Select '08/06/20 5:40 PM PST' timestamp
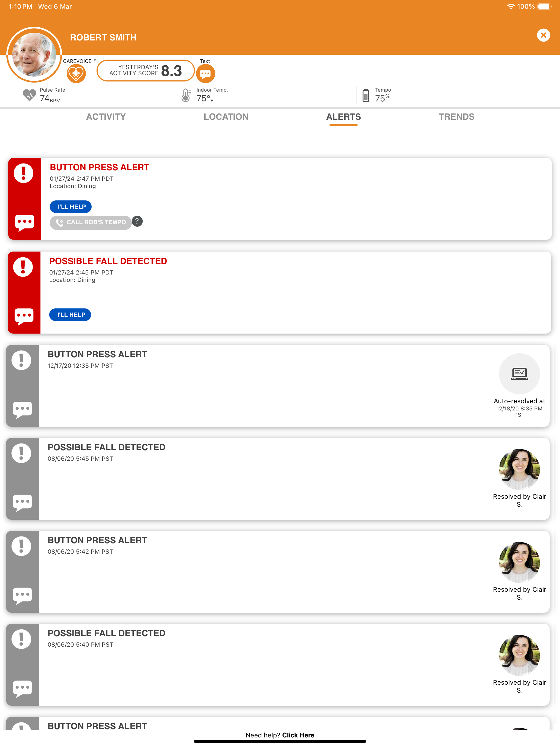The width and height of the screenshot is (560, 747). click(x=80, y=644)
